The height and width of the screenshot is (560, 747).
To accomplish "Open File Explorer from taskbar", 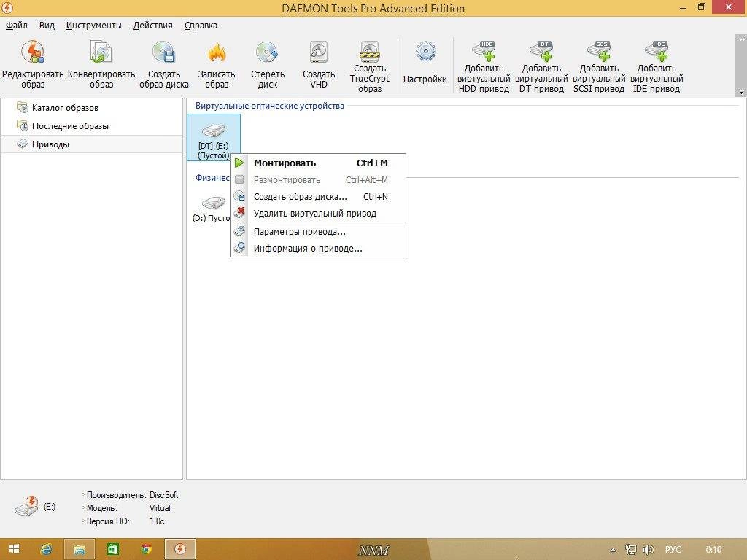I will point(79,549).
